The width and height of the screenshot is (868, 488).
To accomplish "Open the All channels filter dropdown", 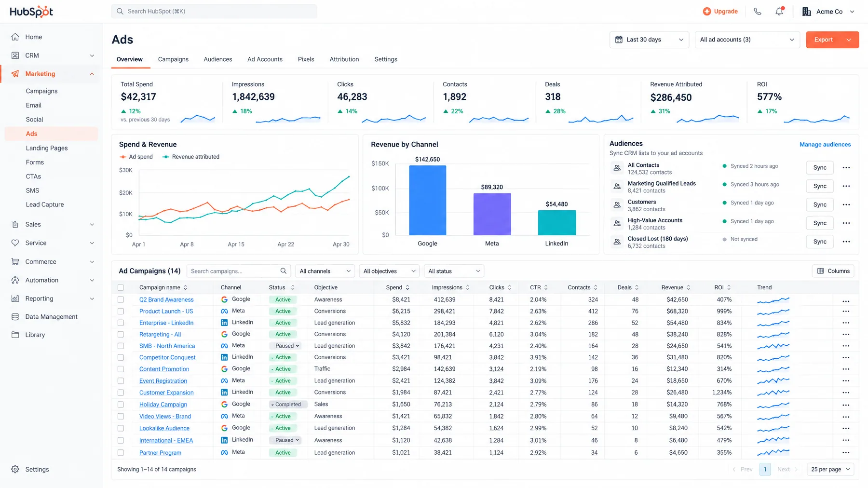I will (325, 271).
